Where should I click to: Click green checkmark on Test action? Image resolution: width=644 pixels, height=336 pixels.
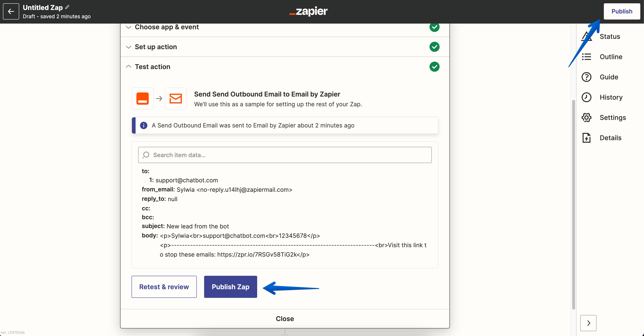coord(434,67)
